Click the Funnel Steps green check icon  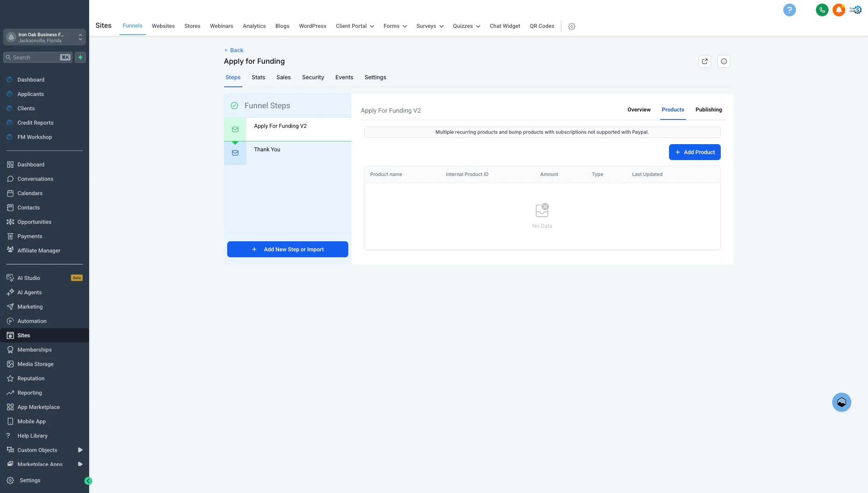coord(234,106)
